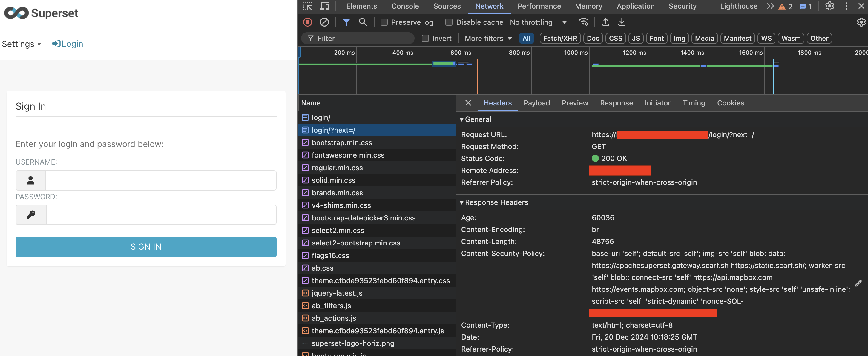Click the inspect element picker icon

[307, 6]
